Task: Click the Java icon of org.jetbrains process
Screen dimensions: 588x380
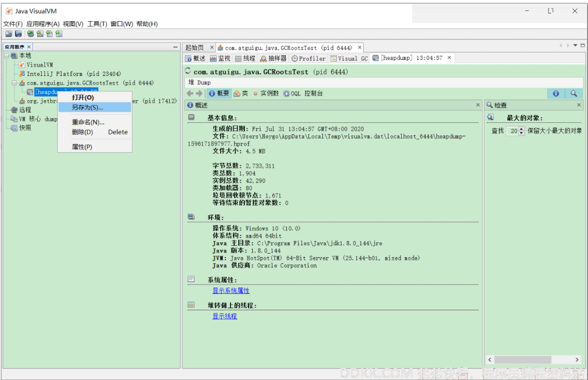Action: (x=22, y=101)
